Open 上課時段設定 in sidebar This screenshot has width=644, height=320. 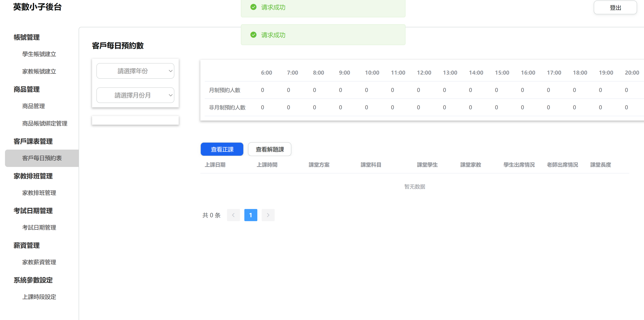click(x=39, y=297)
